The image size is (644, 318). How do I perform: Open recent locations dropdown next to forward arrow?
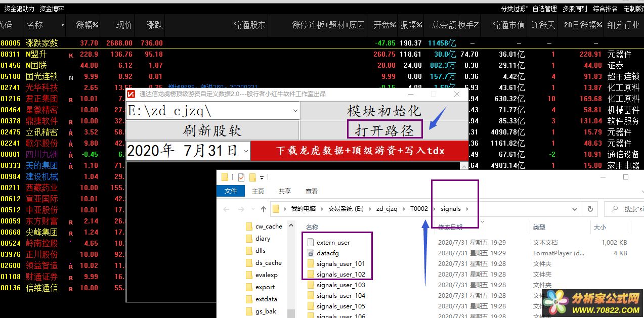tap(252, 209)
